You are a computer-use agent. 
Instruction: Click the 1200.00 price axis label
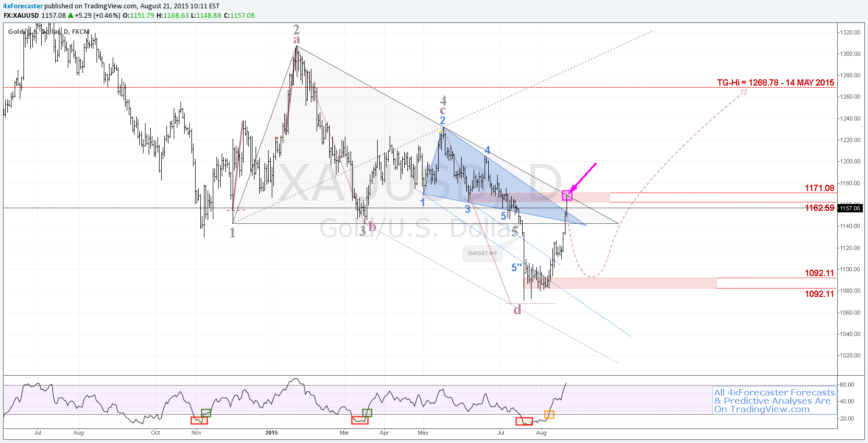point(850,161)
